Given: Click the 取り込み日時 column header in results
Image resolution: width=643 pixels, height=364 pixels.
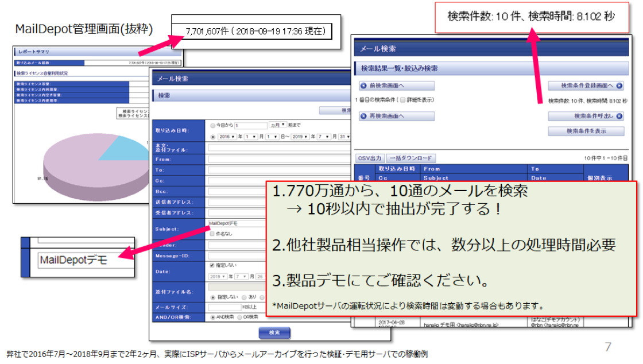Looking at the screenshot, I should [x=397, y=169].
